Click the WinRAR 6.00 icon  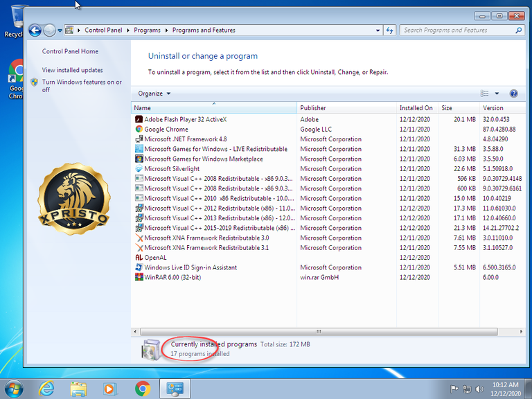click(x=139, y=277)
